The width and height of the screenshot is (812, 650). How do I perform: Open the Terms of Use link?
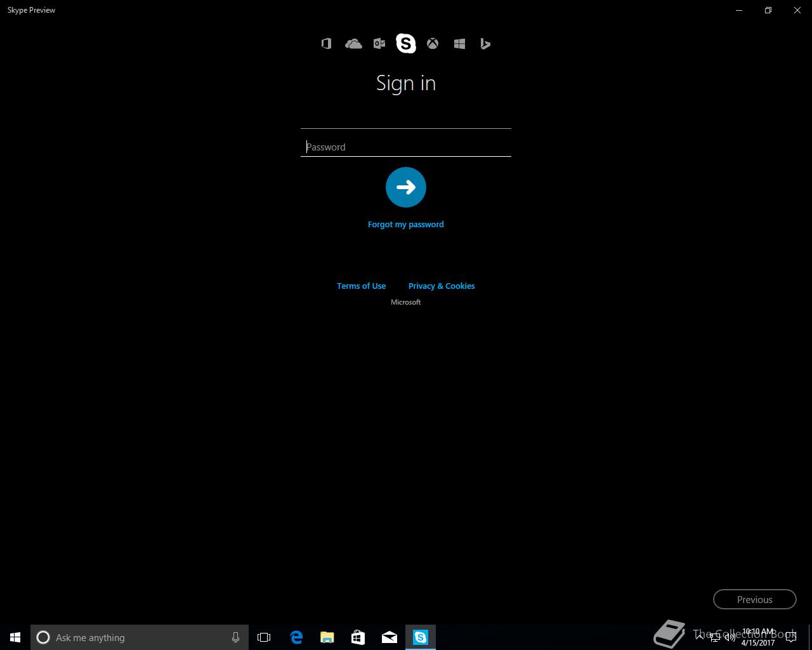pyautogui.click(x=361, y=286)
